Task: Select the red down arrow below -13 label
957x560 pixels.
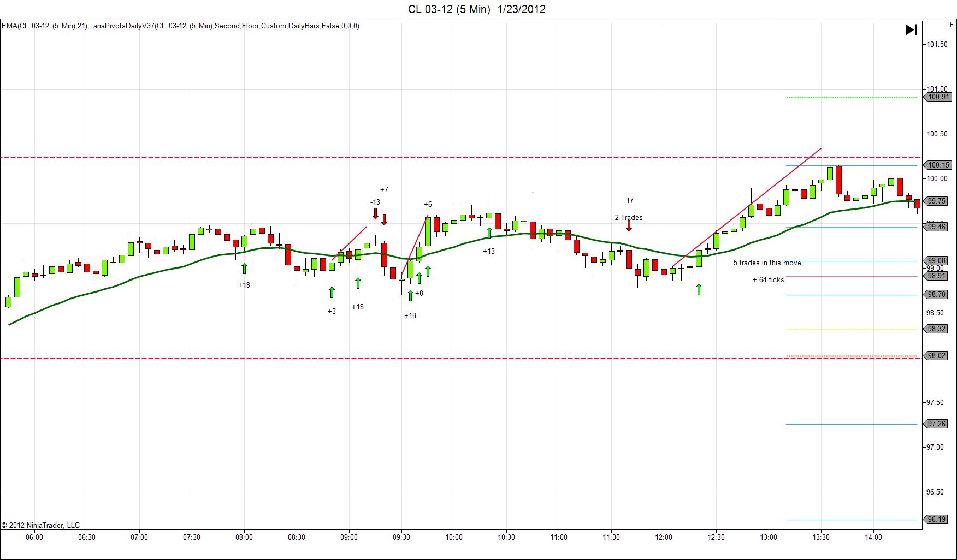Action: [375, 213]
